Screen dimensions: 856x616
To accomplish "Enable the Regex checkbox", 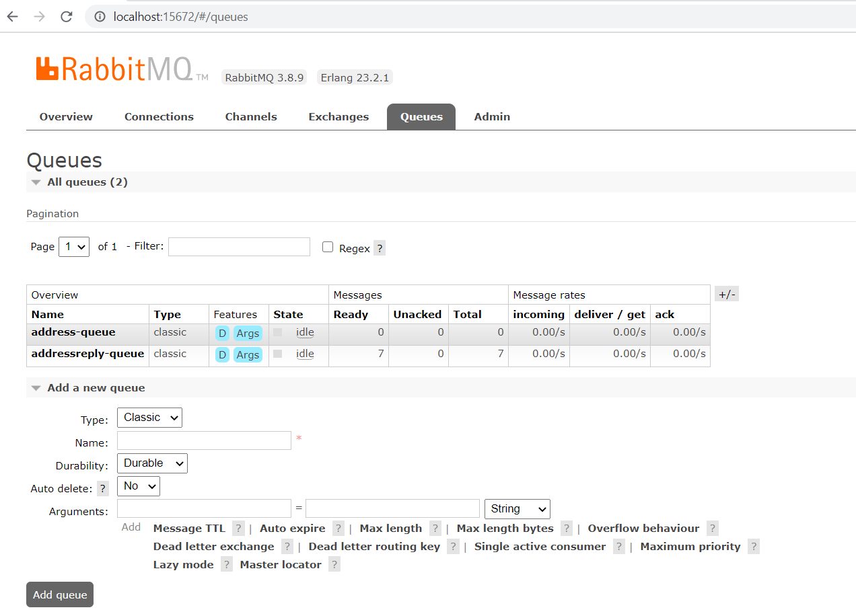I will 328,247.
